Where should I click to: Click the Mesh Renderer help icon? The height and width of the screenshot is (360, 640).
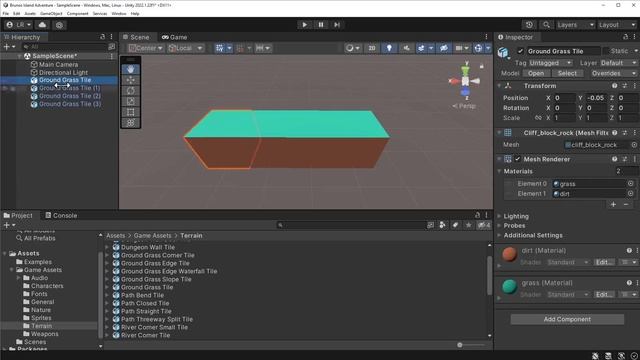(614, 159)
